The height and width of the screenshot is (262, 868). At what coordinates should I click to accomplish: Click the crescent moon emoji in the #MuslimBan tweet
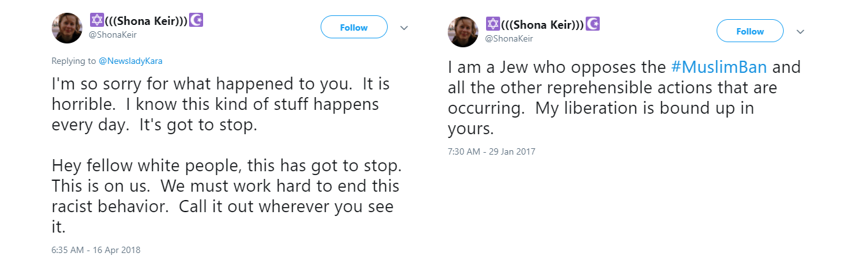593,24
